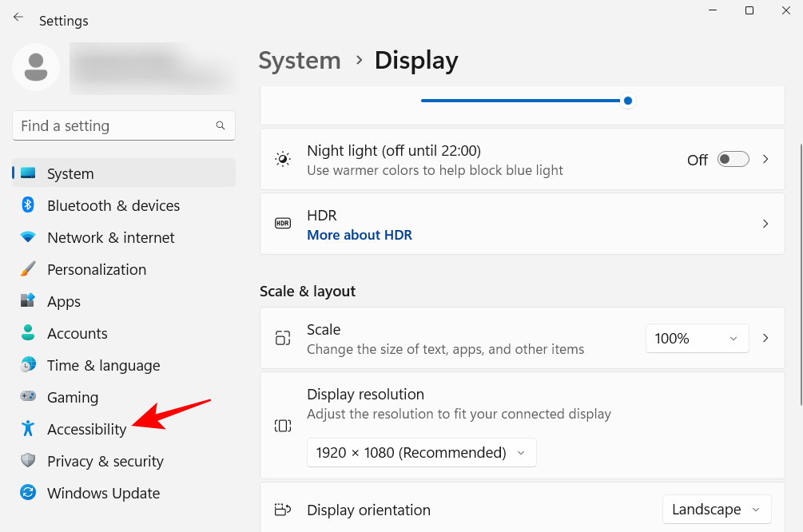Select the Apps sidebar icon
This screenshot has height=532, width=803.
coord(28,301)
